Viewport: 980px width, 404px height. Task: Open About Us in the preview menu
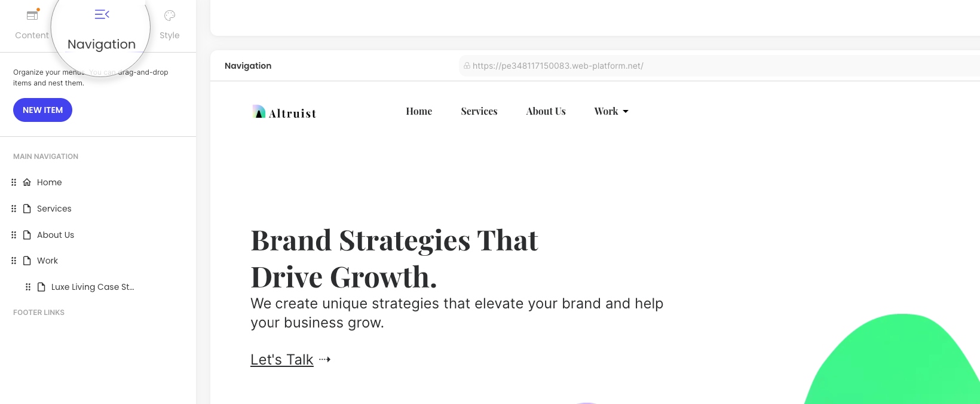pyautogui.click(x=546, y=111)
